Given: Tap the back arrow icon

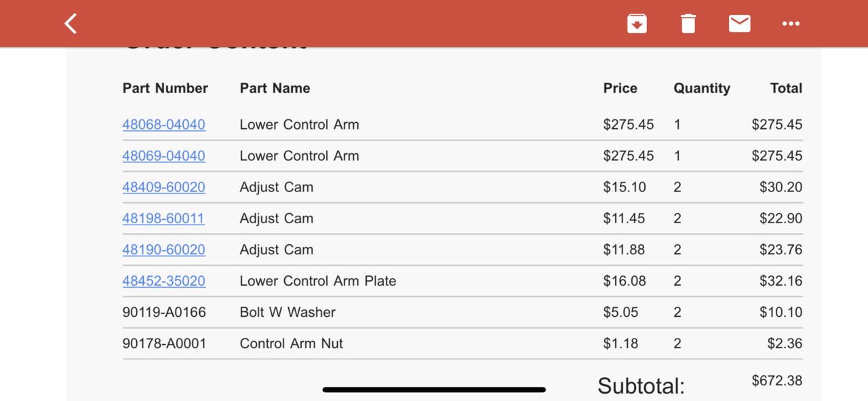Looking at the screenshot, I should click(71, 24).
